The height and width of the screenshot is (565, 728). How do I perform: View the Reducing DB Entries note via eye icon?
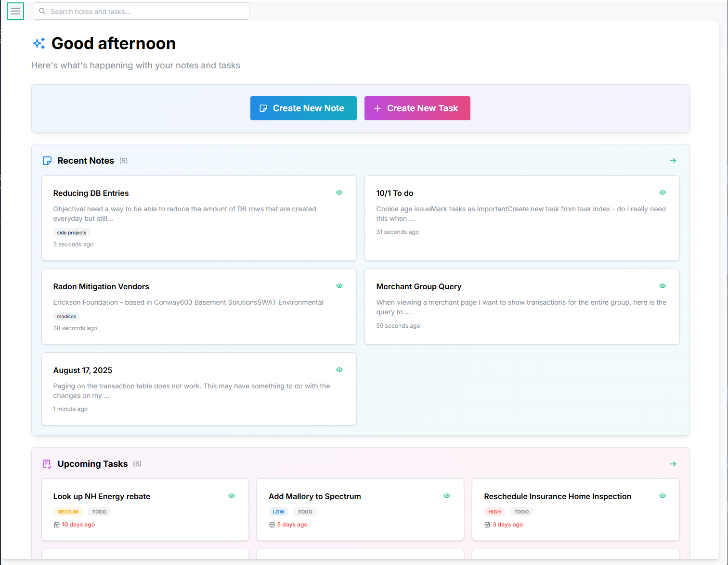pos(339,193)
